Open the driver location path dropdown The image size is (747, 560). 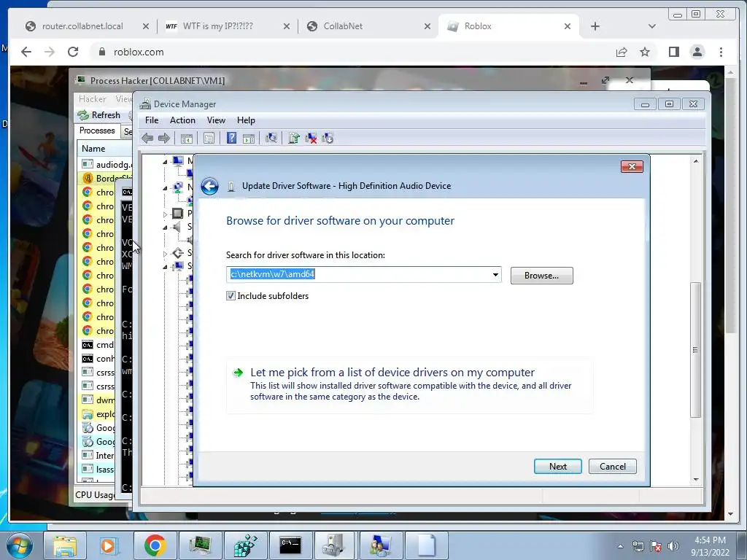pos(495,275)
